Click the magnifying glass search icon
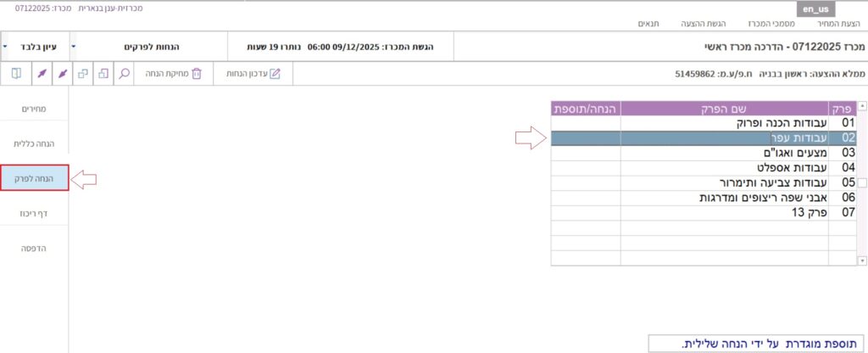The image size is (868, 353). pyautogui.click(x=124, y=74)
